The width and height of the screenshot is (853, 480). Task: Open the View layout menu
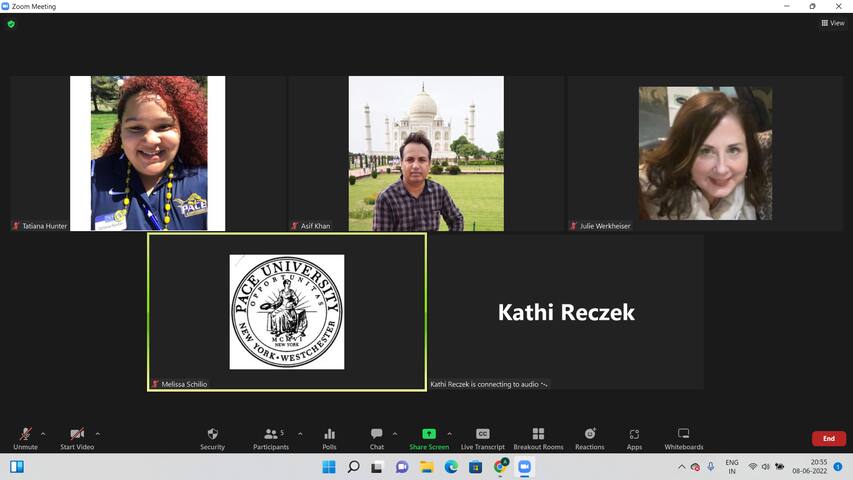[x=832, y=23]
